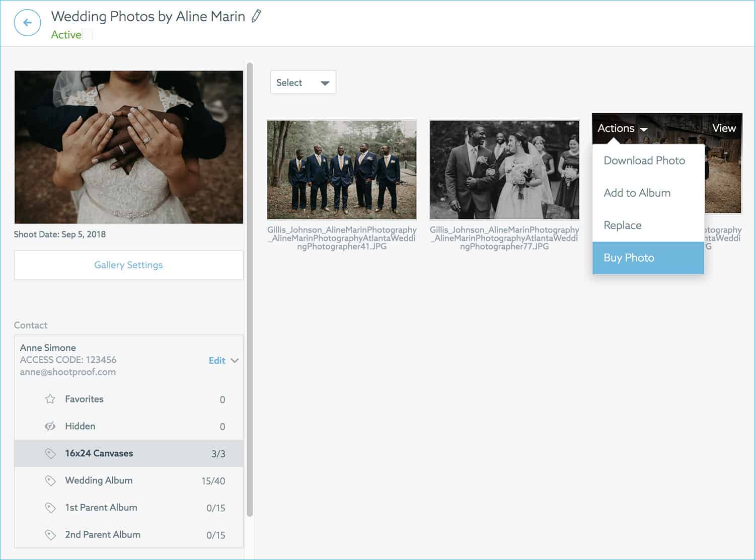The width and height of the screenshot is (755, 560).
Task: Select Replace in the Actions menu
Action: coord(622,225)
